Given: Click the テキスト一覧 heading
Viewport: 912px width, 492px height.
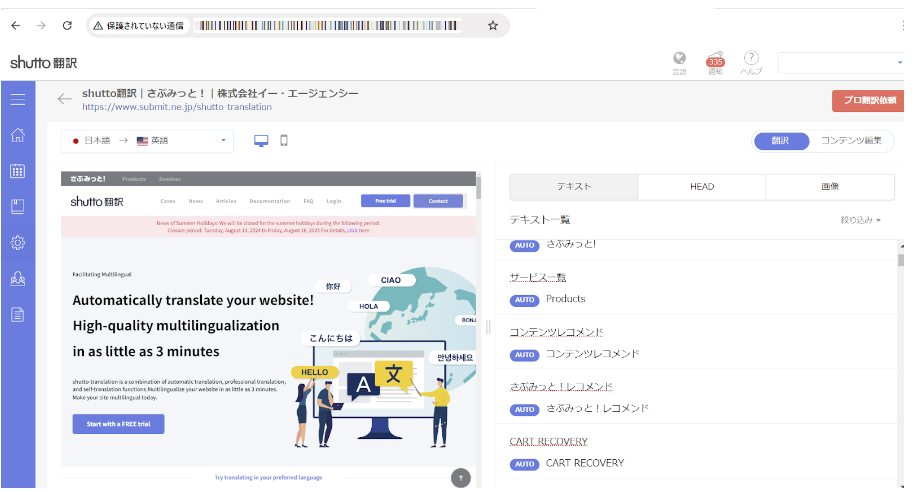Looking at the screenshot, I should click(x=540, y=220).
